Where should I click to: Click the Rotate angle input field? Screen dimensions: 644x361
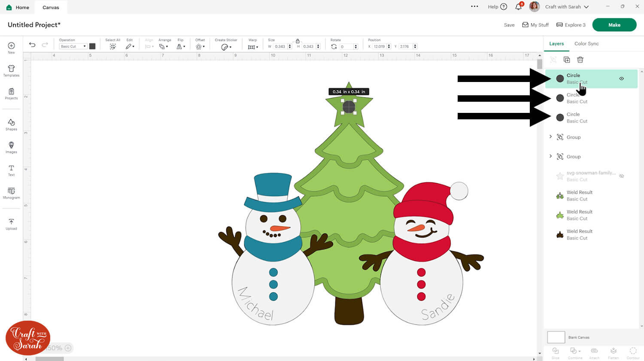tap(346, 46)
